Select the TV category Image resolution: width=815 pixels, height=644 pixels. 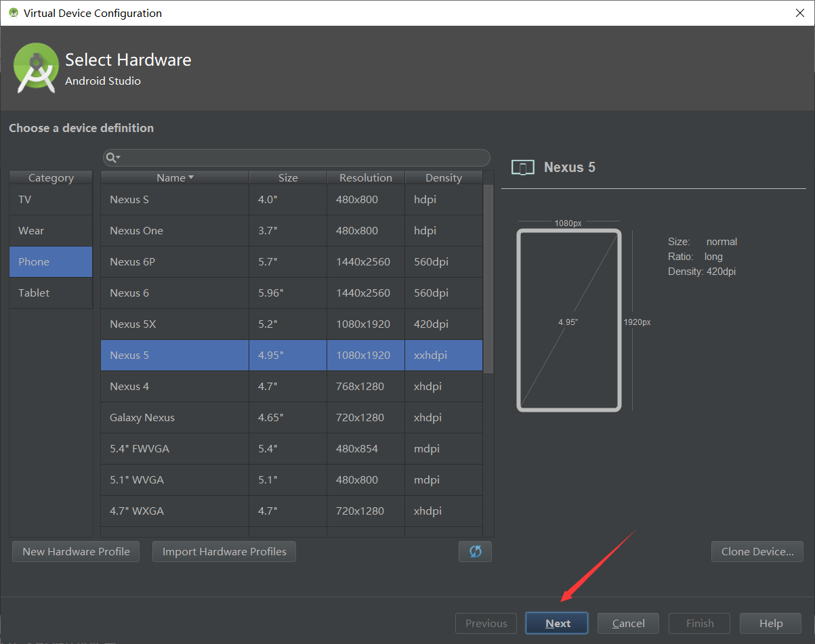51,200
